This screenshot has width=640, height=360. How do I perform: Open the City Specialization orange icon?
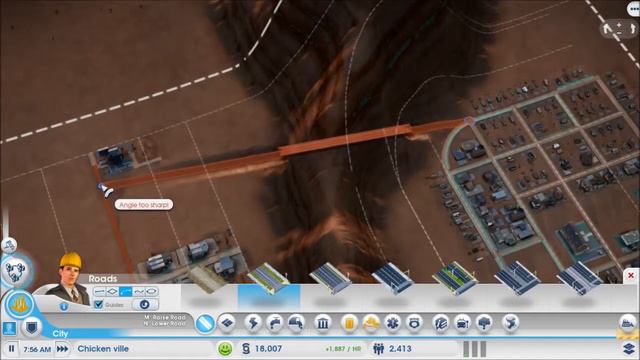click(19, 304)
